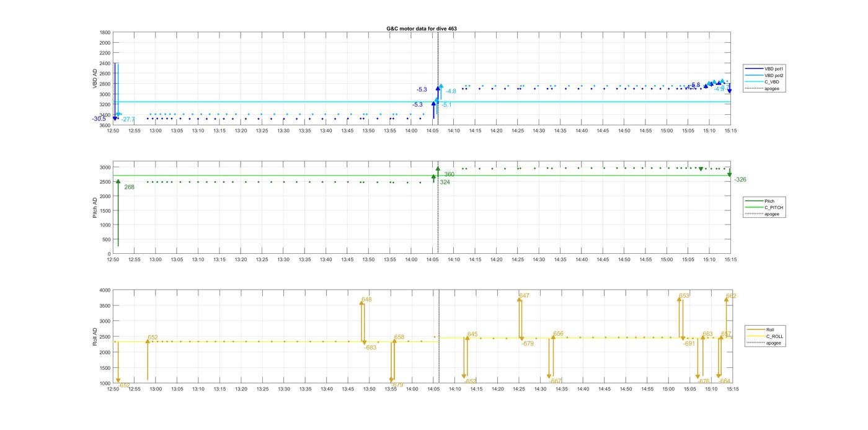Click the "Roll AD" y-axis label
868x430 pixels.
pyautogui.click(x=95, y=336)
